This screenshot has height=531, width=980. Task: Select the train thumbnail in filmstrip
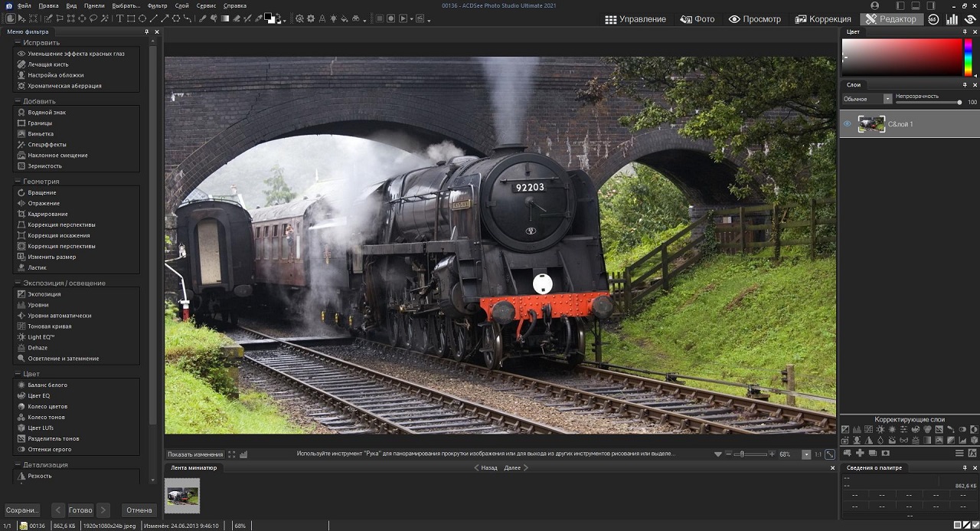click(182, 496)
